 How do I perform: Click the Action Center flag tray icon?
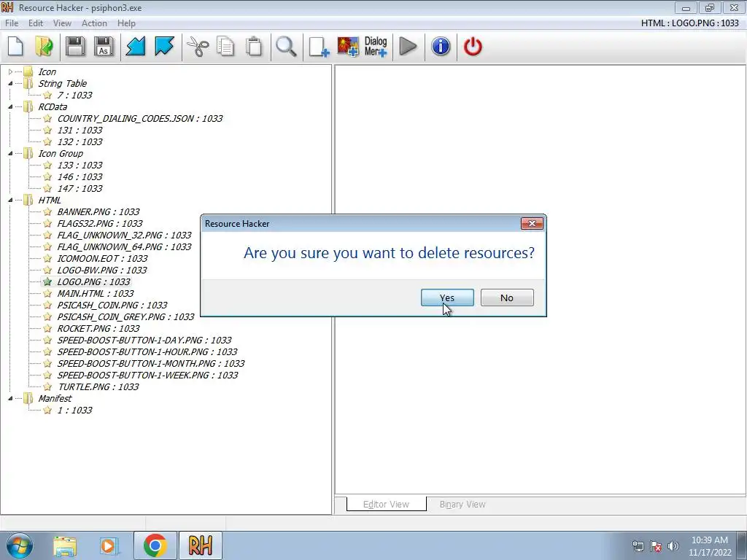[656, 546]
